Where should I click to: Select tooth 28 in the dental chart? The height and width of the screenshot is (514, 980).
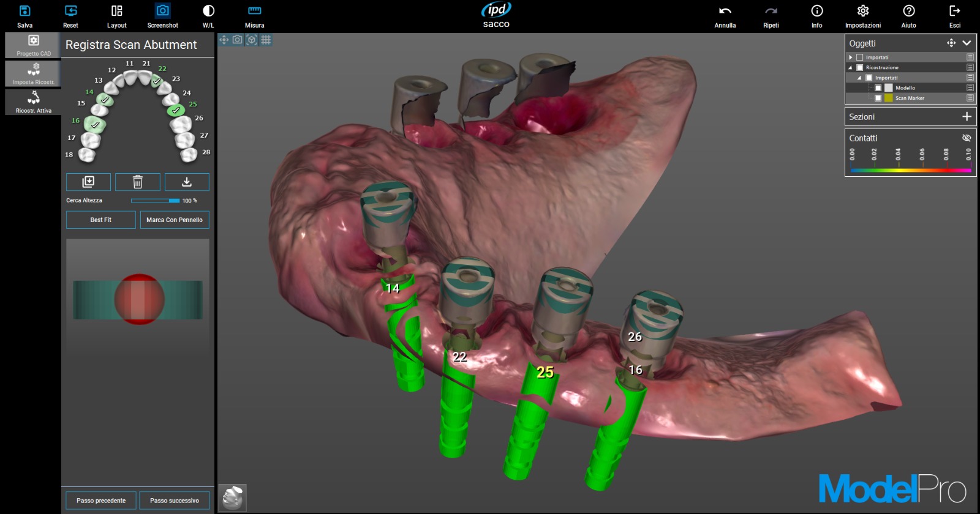pyautogui.click(x=189, y=155)
